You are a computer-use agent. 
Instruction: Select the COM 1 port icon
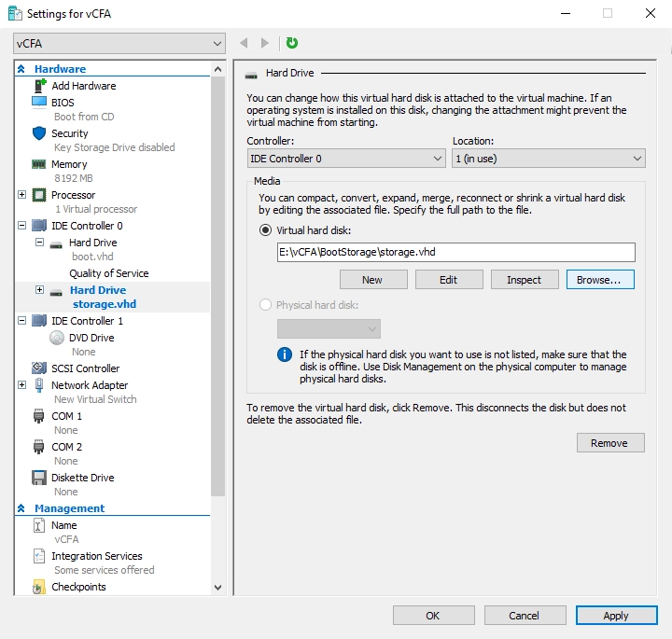(38, 416)
